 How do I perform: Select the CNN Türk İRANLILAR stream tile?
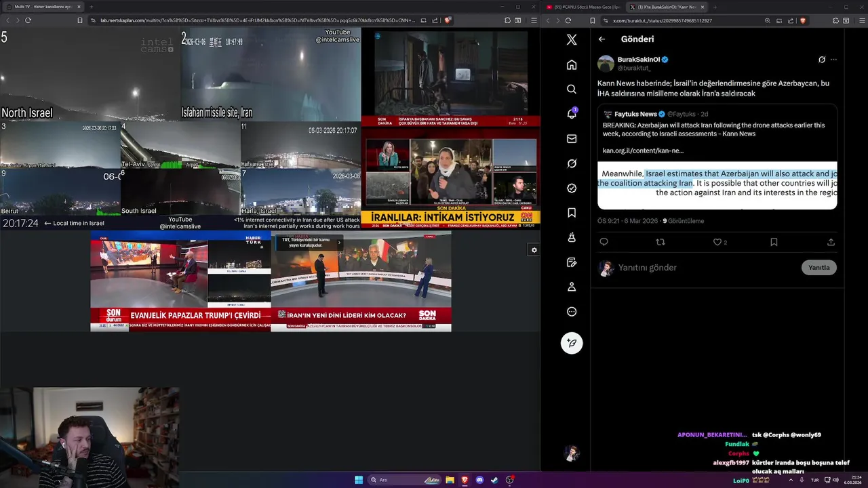450,178
